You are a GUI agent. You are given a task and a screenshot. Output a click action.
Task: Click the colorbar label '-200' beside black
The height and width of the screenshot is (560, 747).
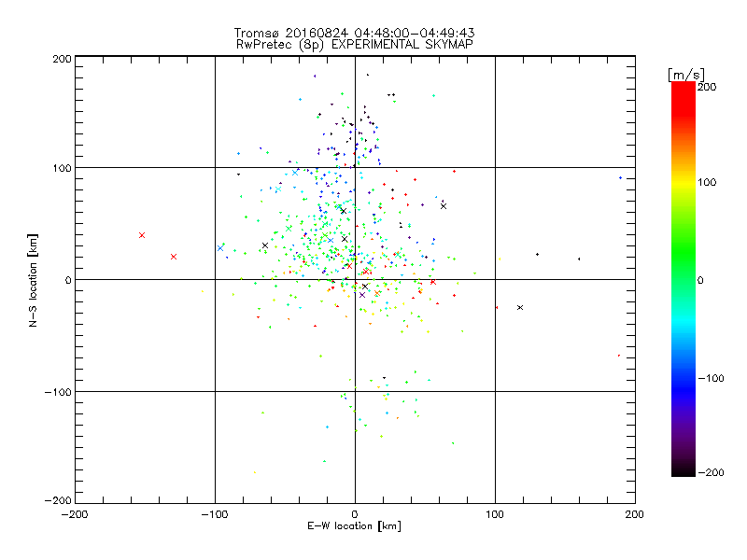click(711, 472)
